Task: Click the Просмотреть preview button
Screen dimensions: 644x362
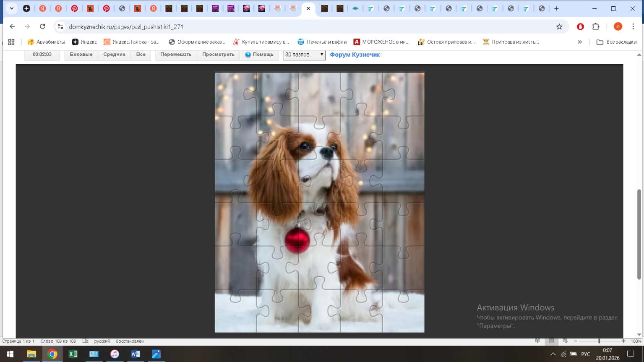Action: 218,55
